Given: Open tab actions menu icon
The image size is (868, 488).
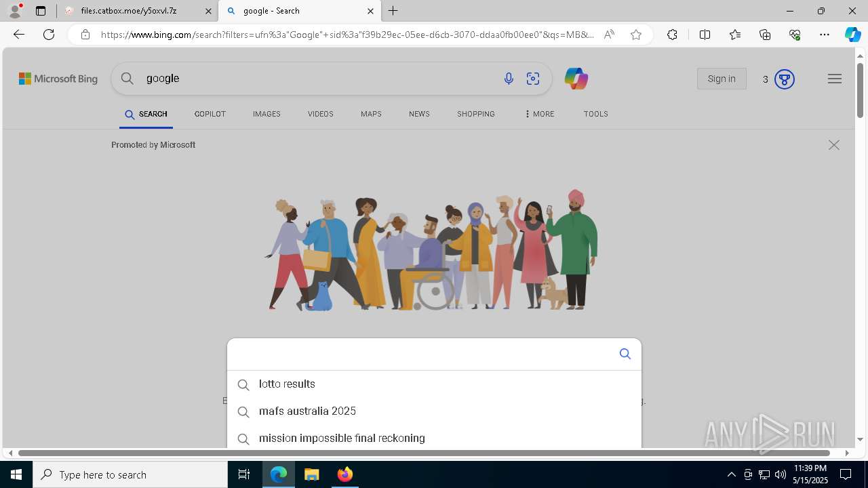Looking at the screenshot, I should (41, 11).
